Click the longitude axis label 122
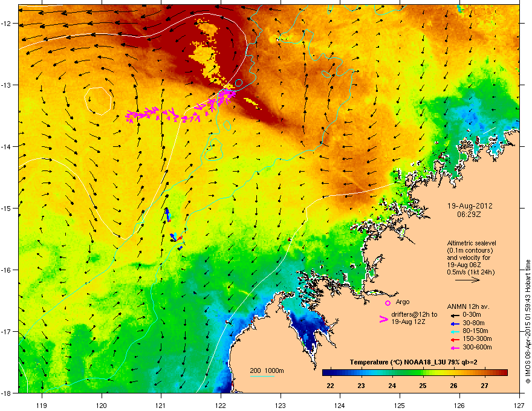 tap(221, 405)
